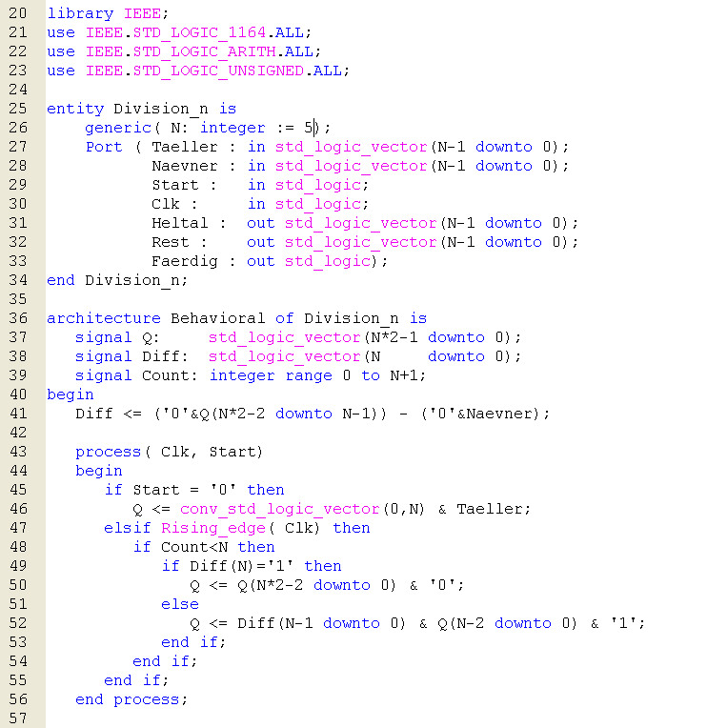Click 'Behavioral' on line 36
707x728 pixels.
pos(217,318)
